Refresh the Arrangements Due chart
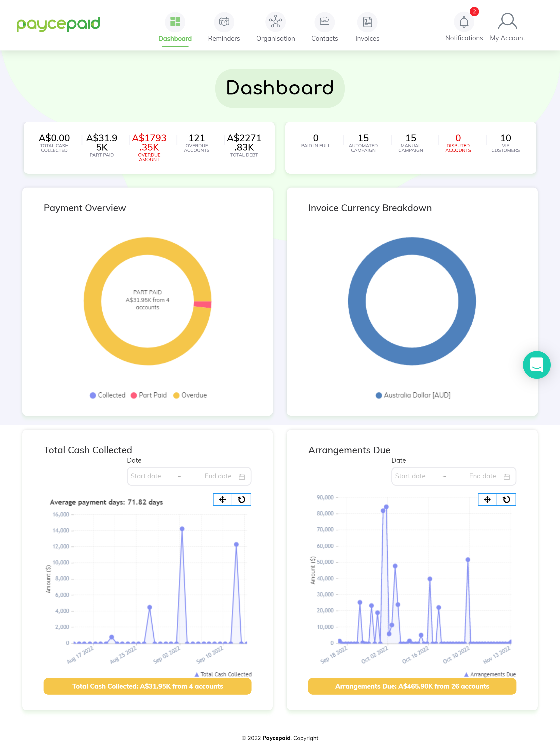 pos(507,499)
